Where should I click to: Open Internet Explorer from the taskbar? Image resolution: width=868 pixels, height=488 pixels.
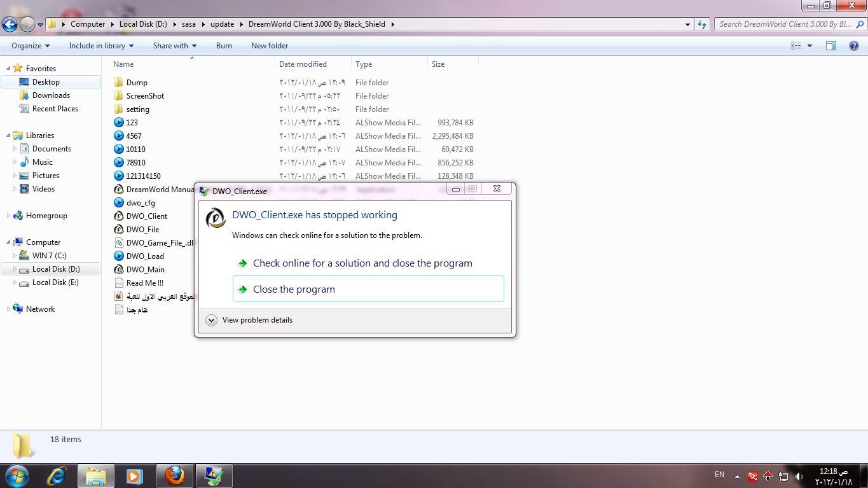click(x=57, y=475)
